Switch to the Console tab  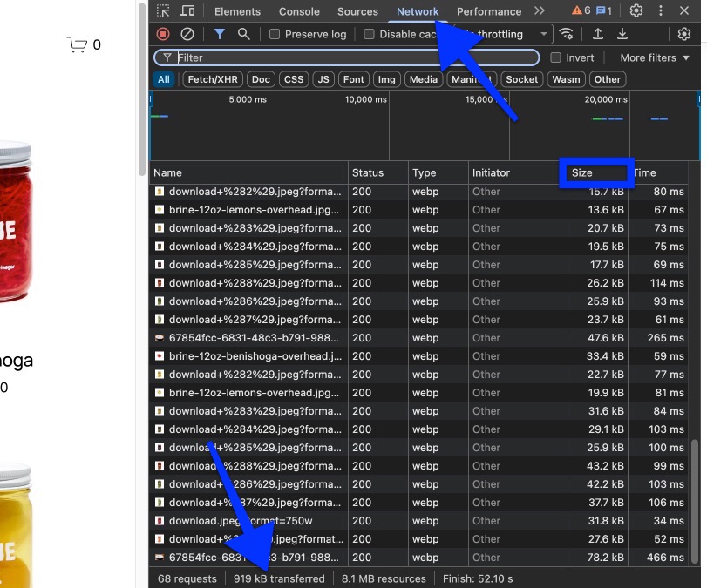click(299, 11)
